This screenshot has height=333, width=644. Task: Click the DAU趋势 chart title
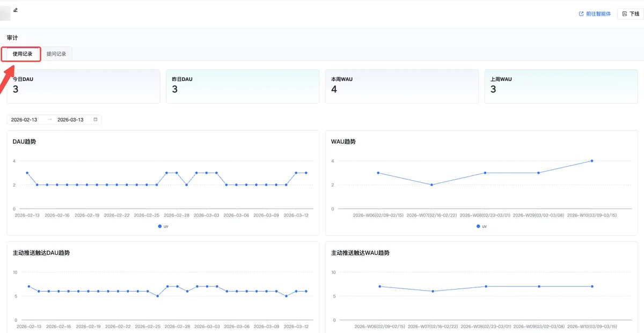[x=24, y=142]
